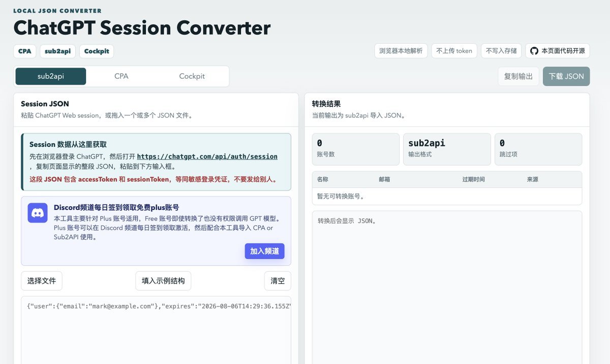Open the 本页面代码开源 link

[558, 51]
